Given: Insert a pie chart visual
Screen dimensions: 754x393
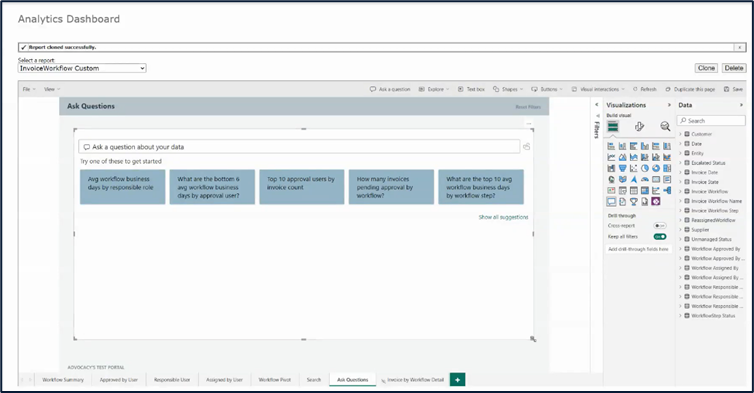Looking at the screenshot, I should click(644, 168).
